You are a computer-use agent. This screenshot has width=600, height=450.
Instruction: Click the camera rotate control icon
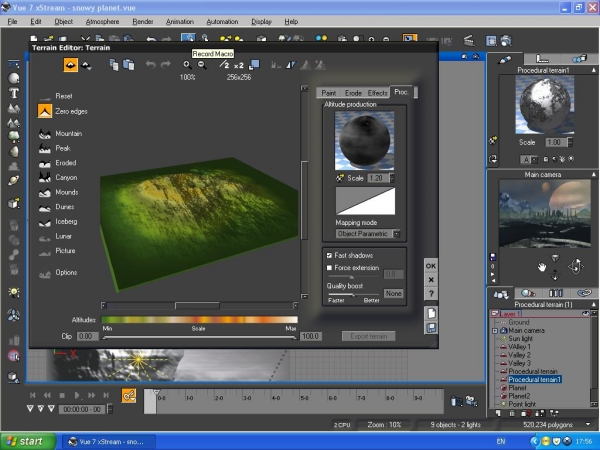pyautogui.click(x=576, y=266)
